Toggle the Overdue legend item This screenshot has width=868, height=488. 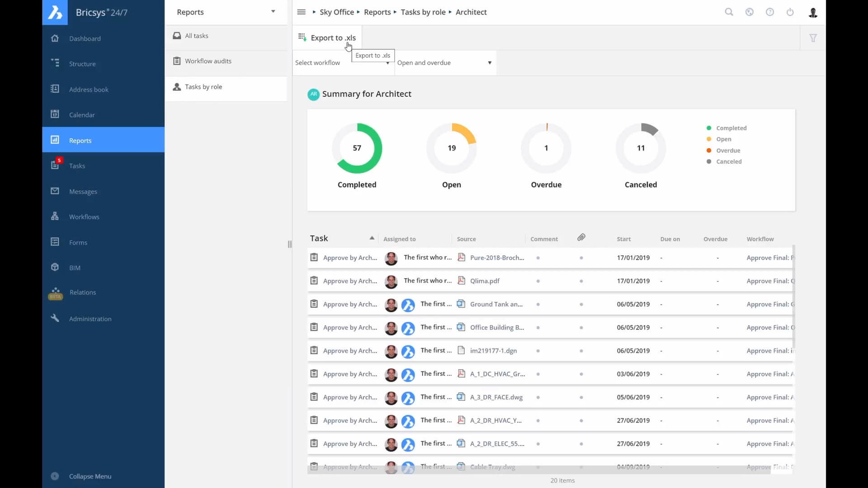pos(728,150)
